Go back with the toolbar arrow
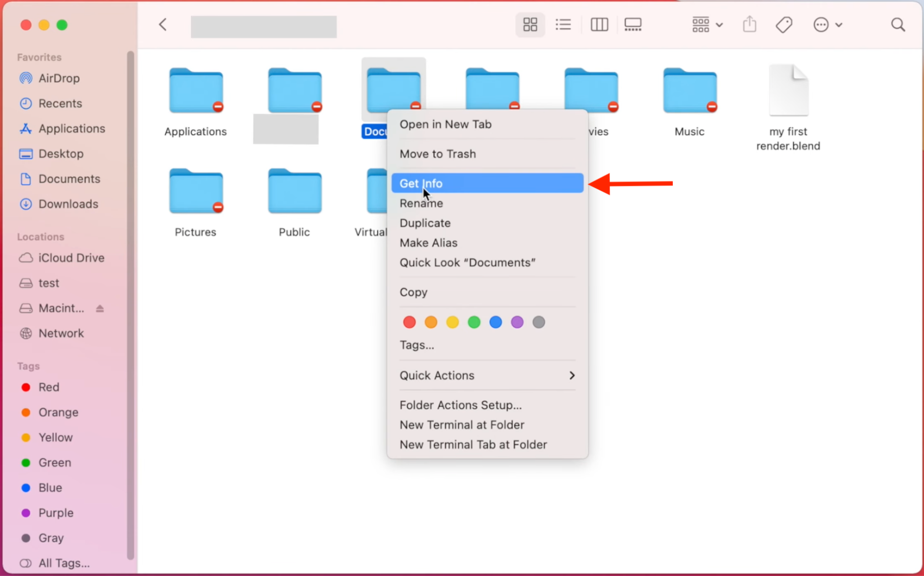The height and width of the screenshot is (576, 924). [x=163, y=25]
